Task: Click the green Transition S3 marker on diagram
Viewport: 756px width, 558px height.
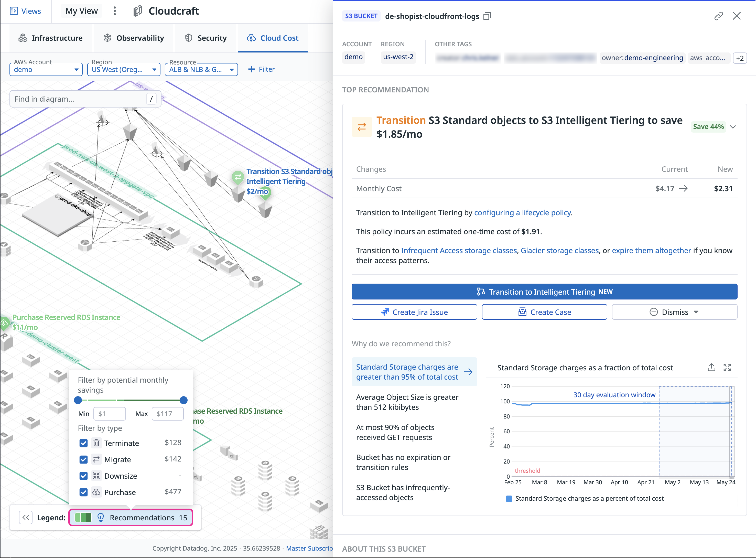Action: [238, 177]
